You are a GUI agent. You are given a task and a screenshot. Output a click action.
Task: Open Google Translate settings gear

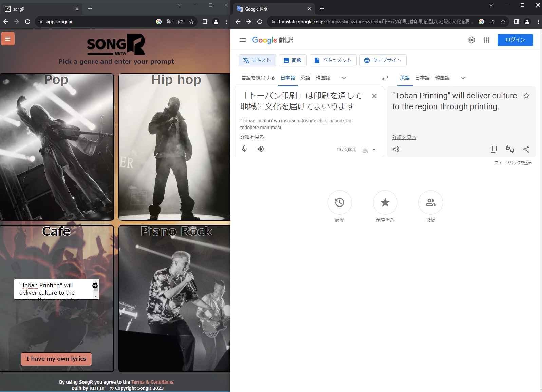click(x=471, y=40)
